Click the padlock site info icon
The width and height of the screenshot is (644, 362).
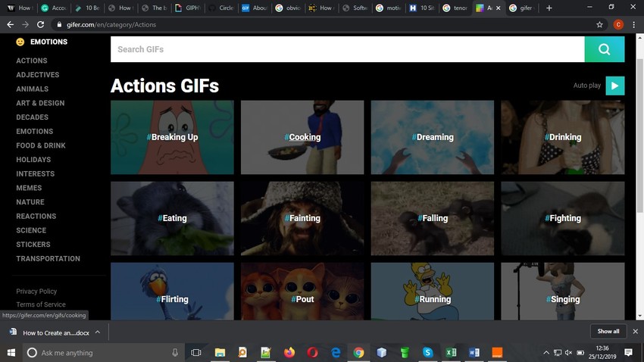(x=59, y=25)
